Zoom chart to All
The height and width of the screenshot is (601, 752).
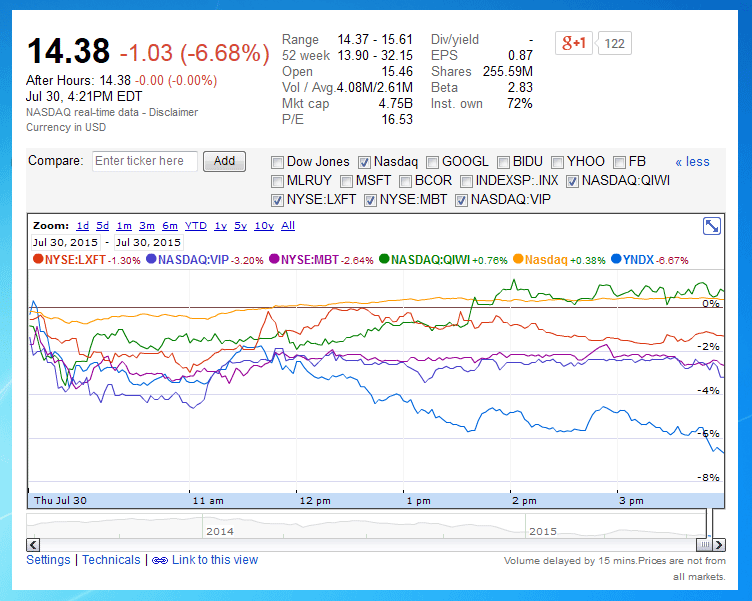click(x=288, y=226)
